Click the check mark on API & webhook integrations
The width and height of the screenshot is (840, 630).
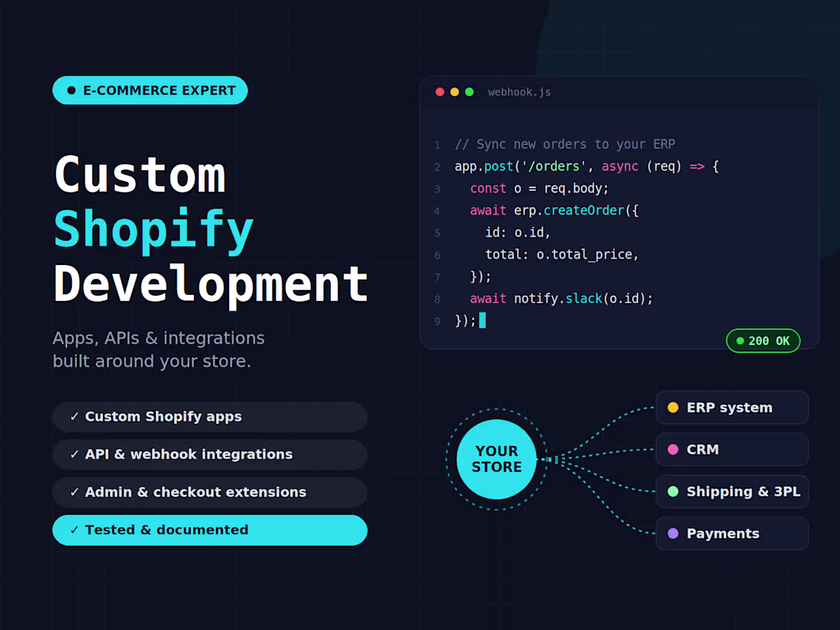[x=75, y=454]
